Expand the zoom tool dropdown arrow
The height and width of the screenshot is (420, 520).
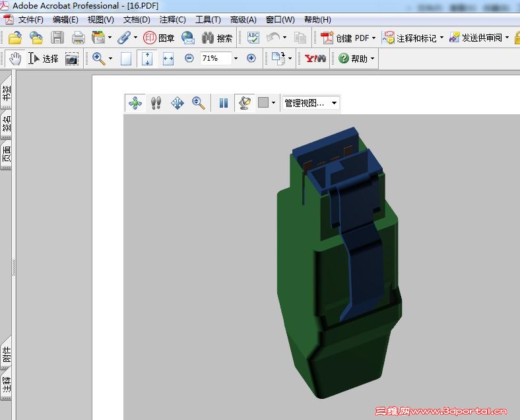[110, 59]
